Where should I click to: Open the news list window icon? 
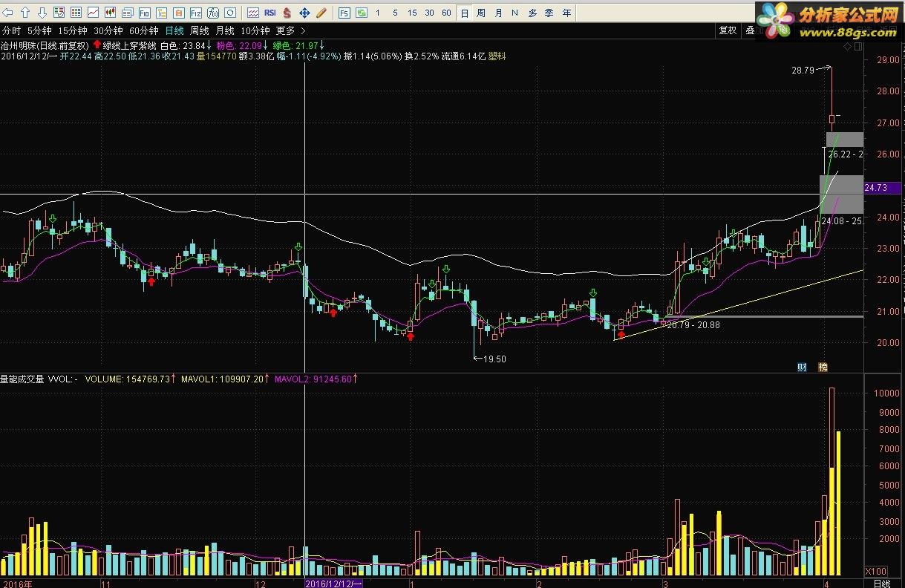tap(127, 13)
